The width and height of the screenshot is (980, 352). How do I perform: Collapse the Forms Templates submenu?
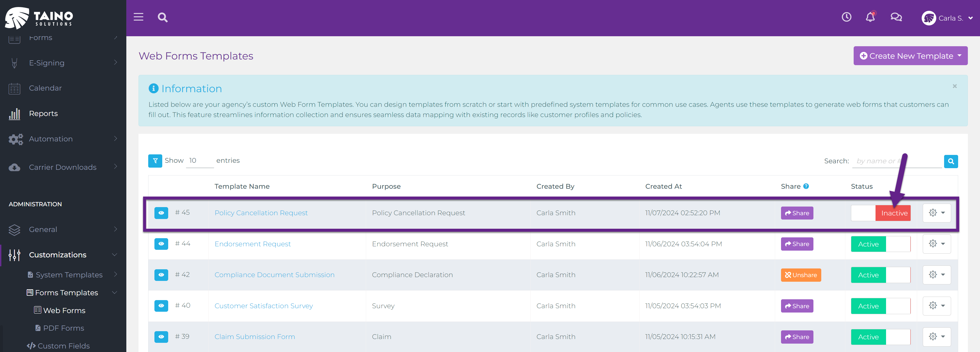[x=67, y=293]
